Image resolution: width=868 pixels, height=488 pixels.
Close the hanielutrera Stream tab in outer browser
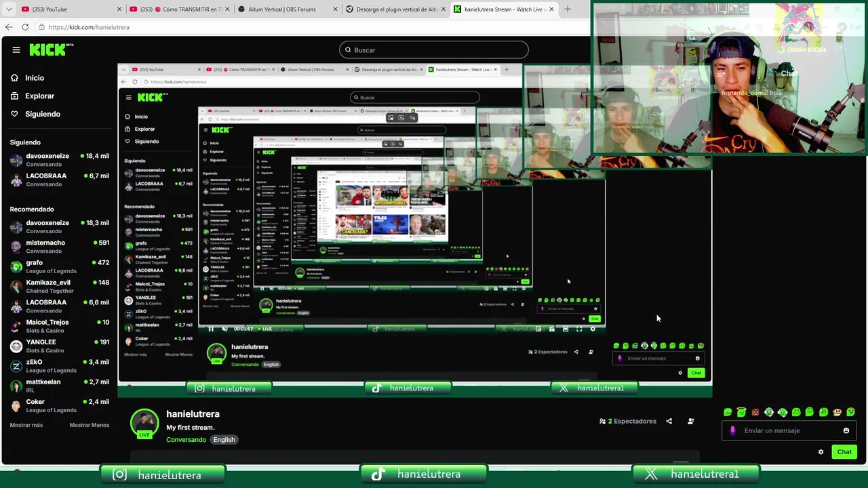point(551,9)
